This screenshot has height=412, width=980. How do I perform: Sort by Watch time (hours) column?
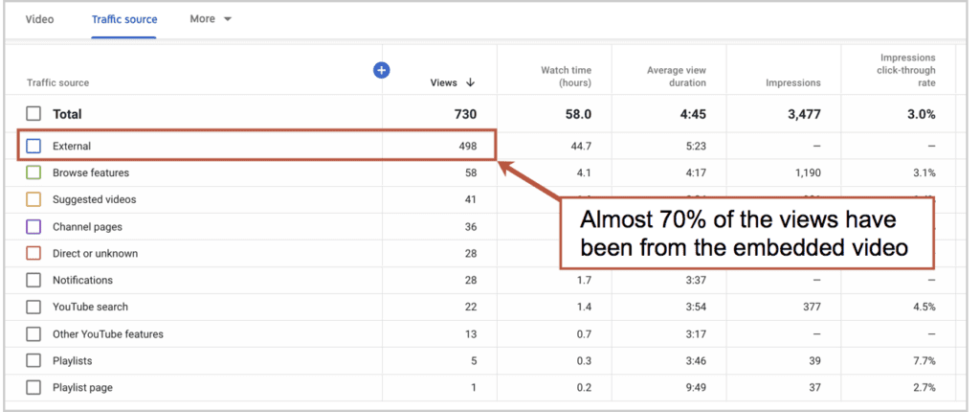[x=566, y=77]
